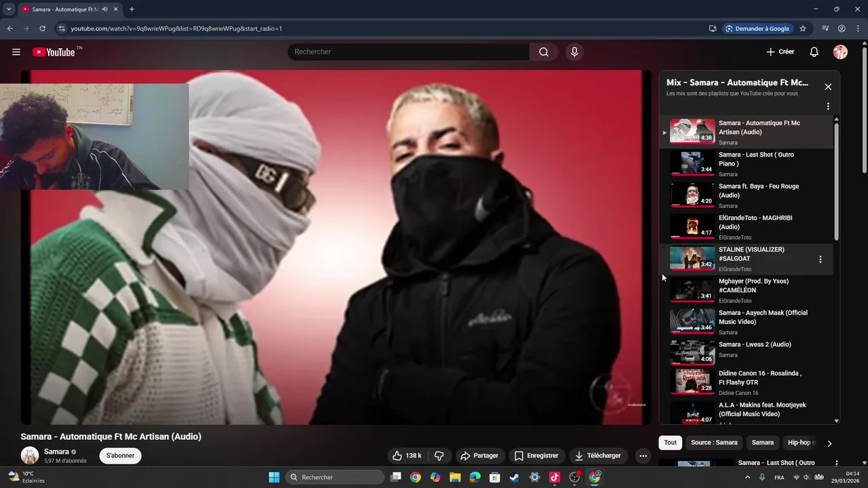The width and height of the screenshot is (868, 488).
Task: Open the YouTube account avatar menu
Action: coord(840,52)
